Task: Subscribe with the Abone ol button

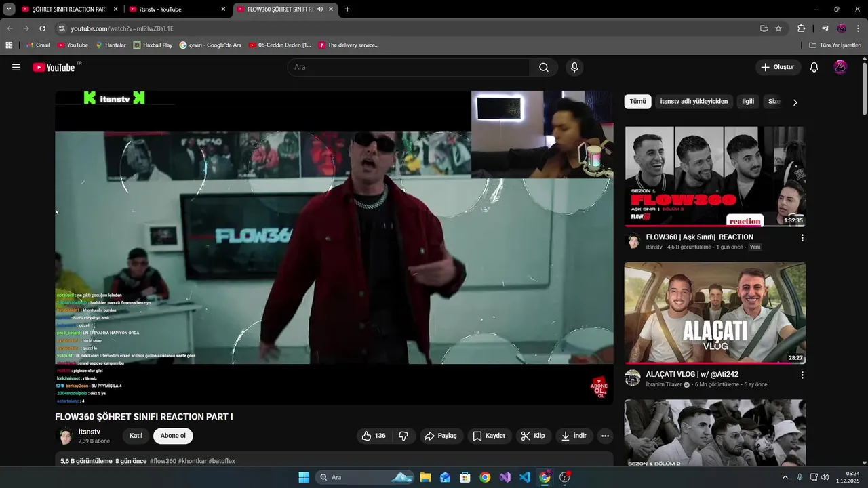Action: tap(173, 436)
